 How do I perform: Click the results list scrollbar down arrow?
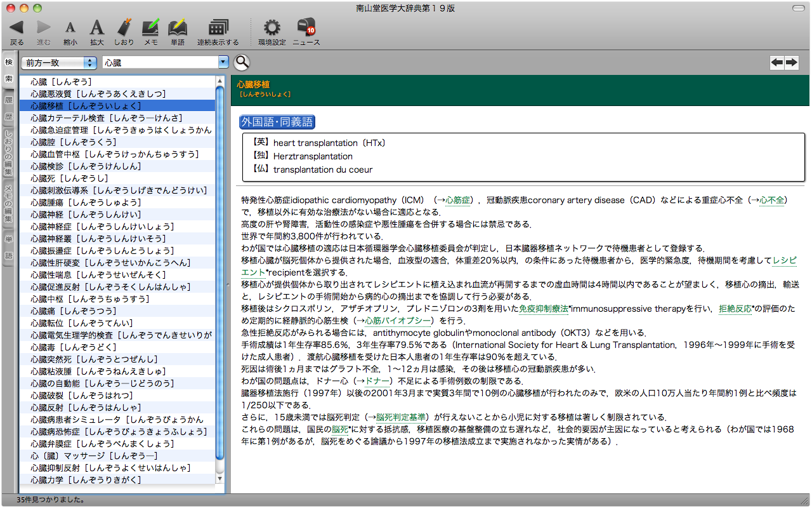(x=220, y=479)
